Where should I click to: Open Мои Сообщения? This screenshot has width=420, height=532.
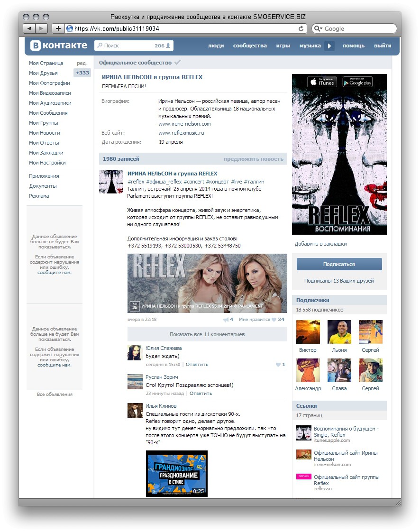(x=48, y=113)
